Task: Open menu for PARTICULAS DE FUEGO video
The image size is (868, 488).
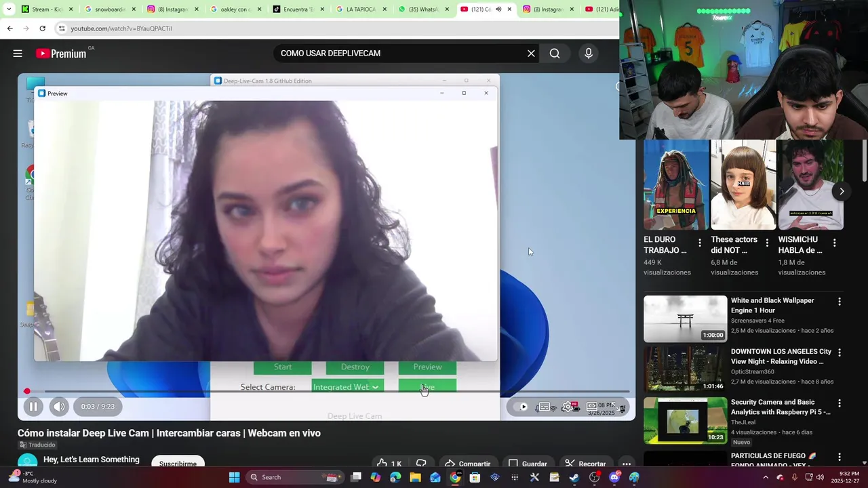Action: click(840, 457)
